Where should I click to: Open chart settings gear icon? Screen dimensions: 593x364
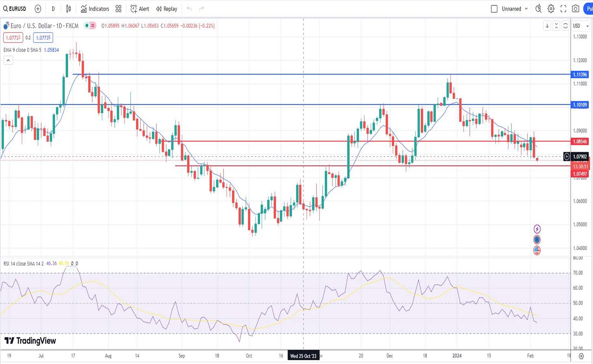click(x=551, y=9)
